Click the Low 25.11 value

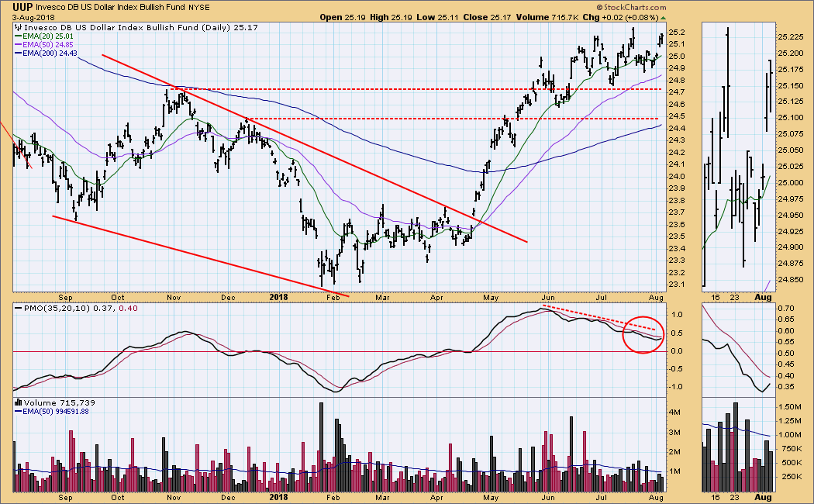tap(438, 17)
